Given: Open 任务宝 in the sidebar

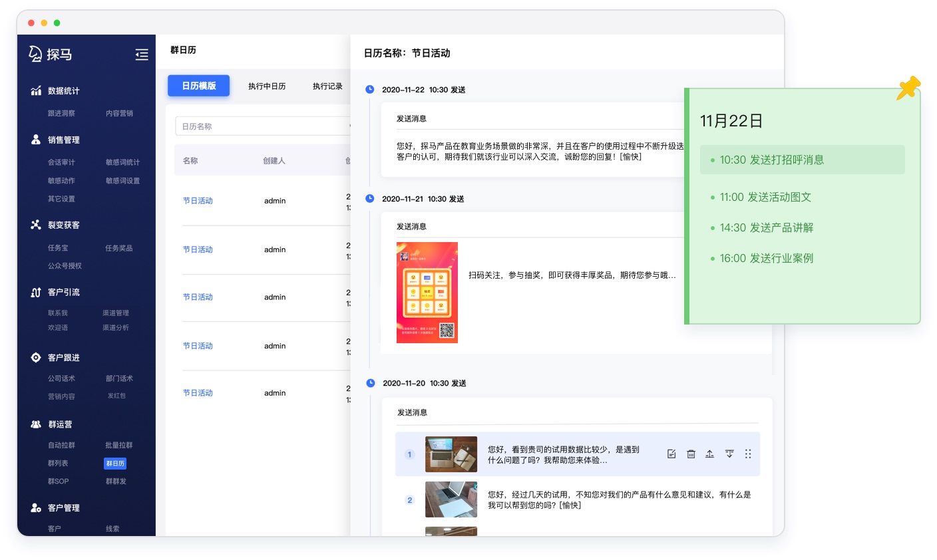Looking at the screenshot, I should pos(58,248).
